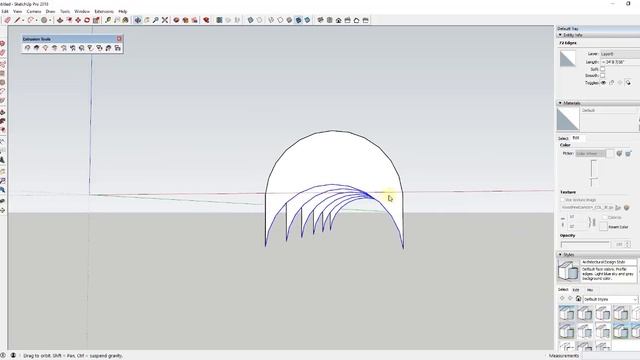Collapse the Entity Info panel
The height and width of the screenshot is (360, 640).
[x=560, y=35]
